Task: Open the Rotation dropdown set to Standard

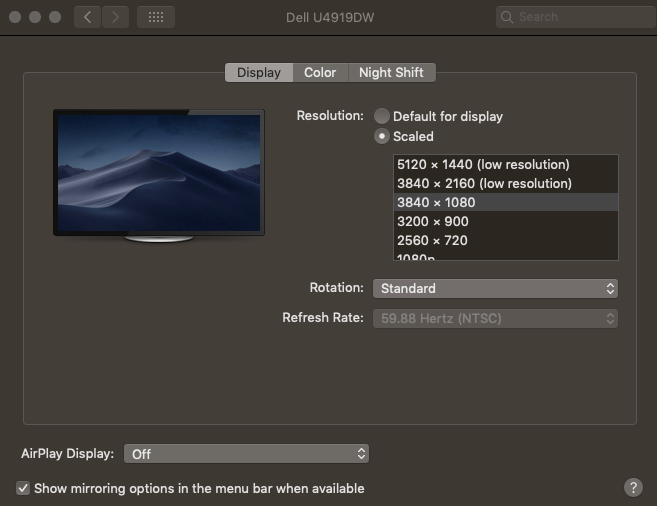Action: coord(495,289)
